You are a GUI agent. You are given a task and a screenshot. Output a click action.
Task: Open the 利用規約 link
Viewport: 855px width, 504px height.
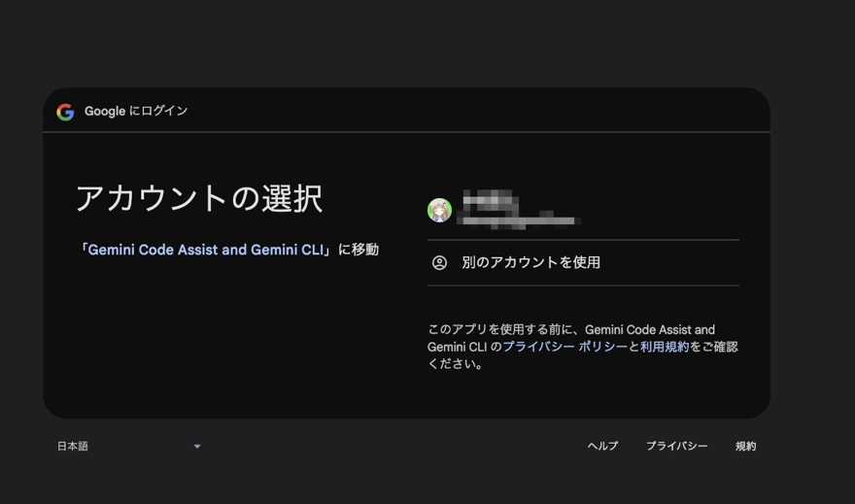[x=665, y=347]
